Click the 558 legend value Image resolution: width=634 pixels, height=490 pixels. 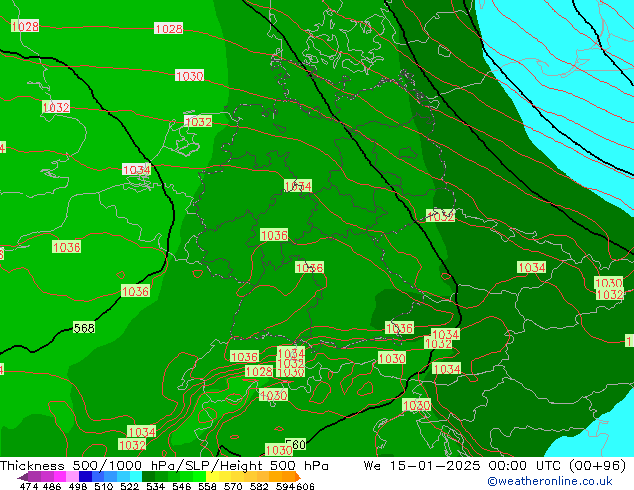coord(207,486)
